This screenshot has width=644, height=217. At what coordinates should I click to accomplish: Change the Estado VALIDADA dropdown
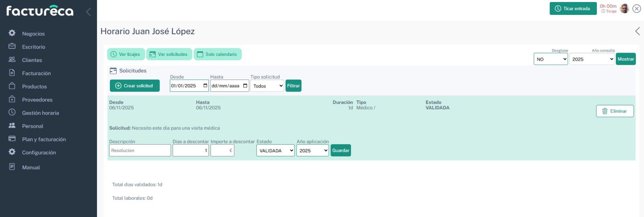tap(275, 151)
